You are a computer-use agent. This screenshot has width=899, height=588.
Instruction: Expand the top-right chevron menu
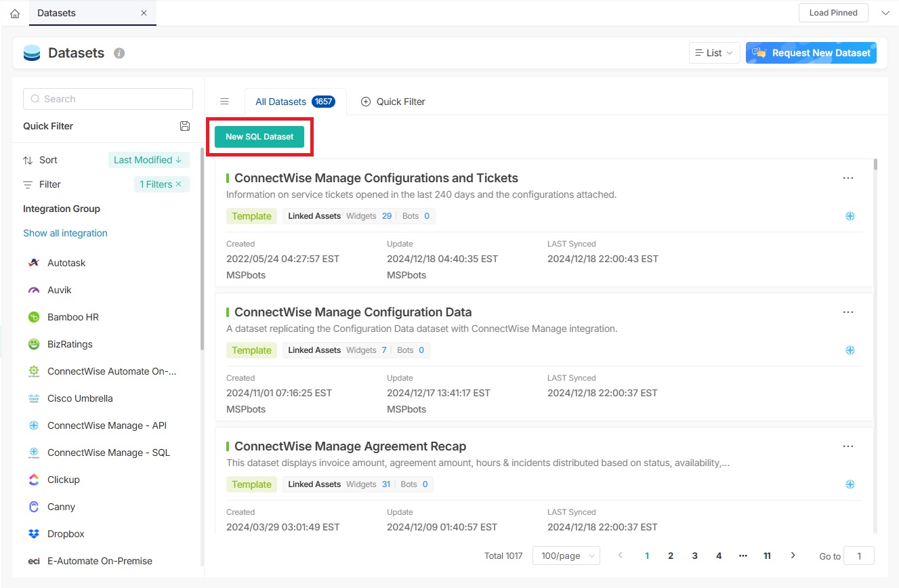(885, 13)
